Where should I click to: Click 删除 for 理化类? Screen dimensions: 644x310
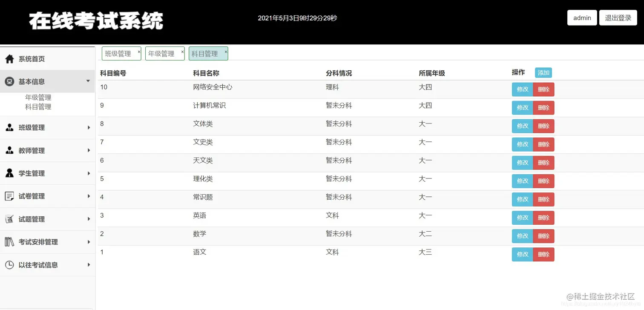(543, 181)
